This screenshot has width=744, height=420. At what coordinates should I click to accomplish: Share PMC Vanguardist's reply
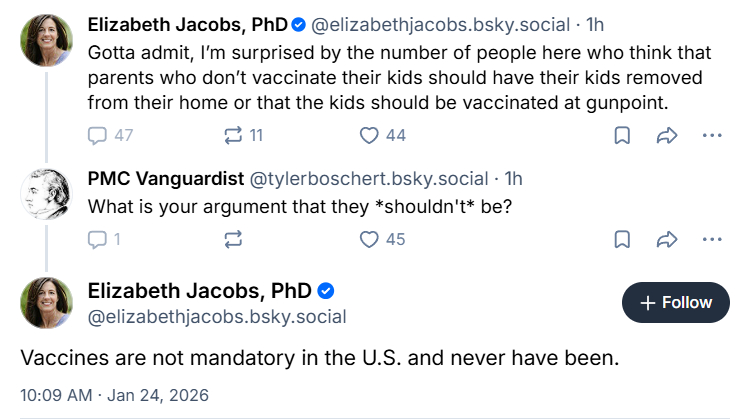(667, 239)
